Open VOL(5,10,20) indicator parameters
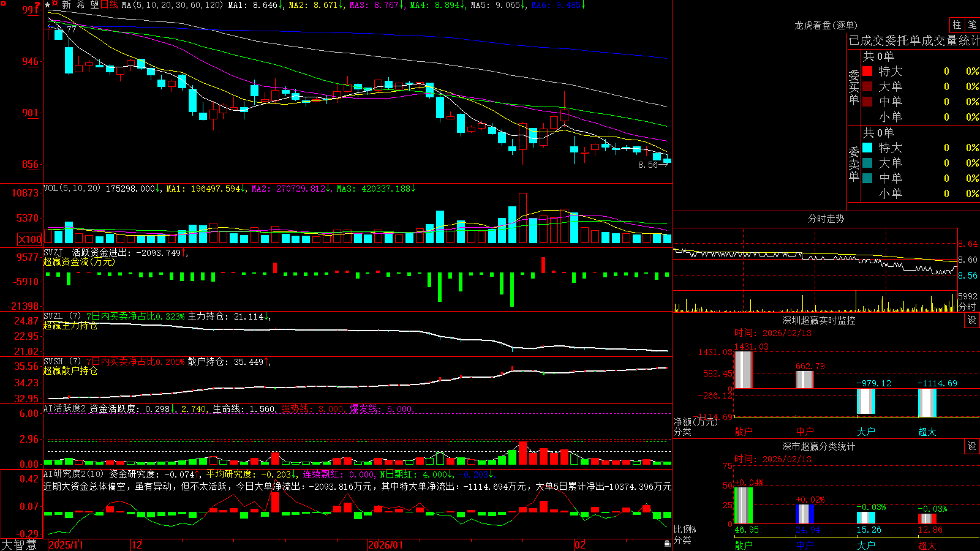Image resolution: width=980 pixels, height=551 pixels. point(72,189)
